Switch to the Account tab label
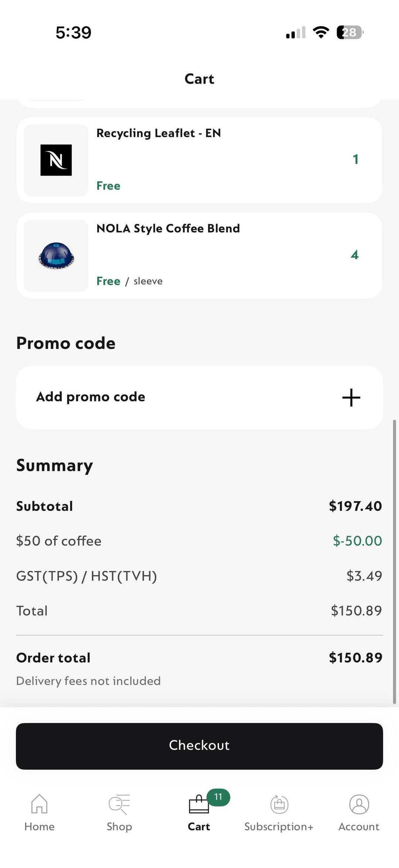This screenshot has height=868, width=399. (359, 827)
